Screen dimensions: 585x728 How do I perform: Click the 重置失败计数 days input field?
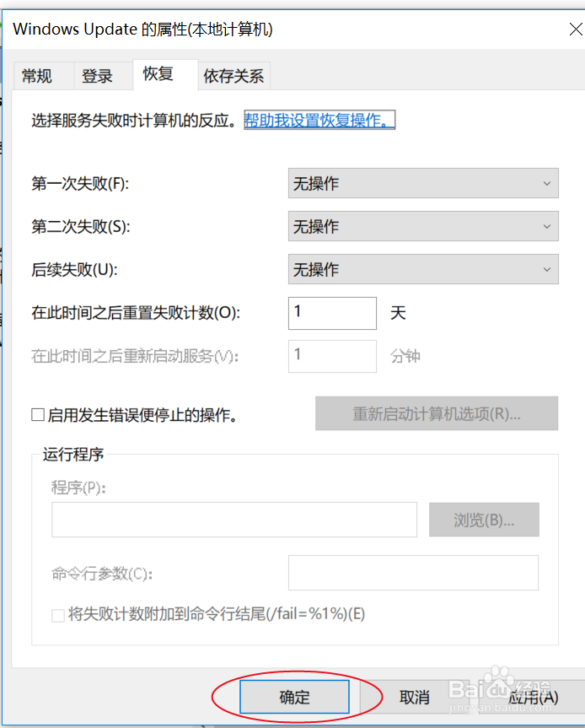(332, 313)
